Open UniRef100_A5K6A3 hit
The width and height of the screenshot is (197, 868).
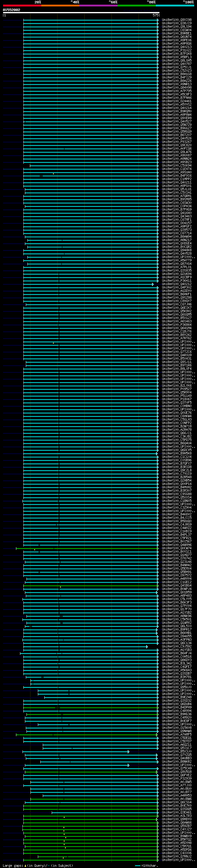click(177, 670)
